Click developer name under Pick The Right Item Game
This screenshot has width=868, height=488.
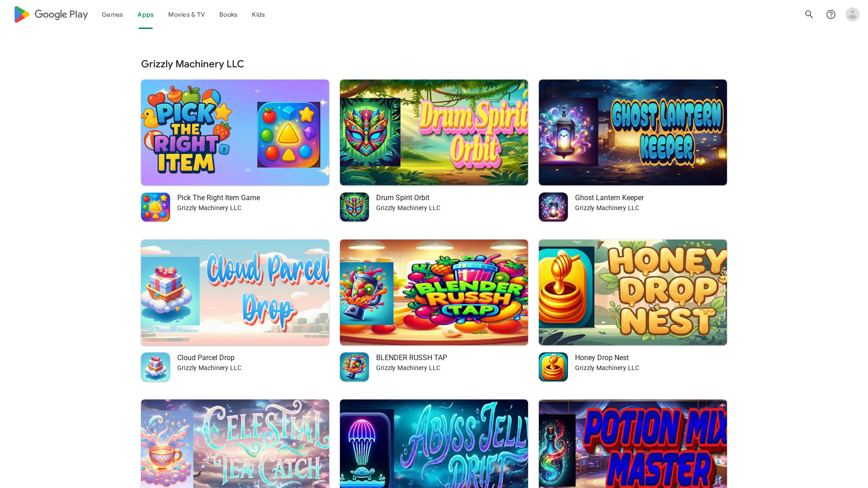[209, 208]
